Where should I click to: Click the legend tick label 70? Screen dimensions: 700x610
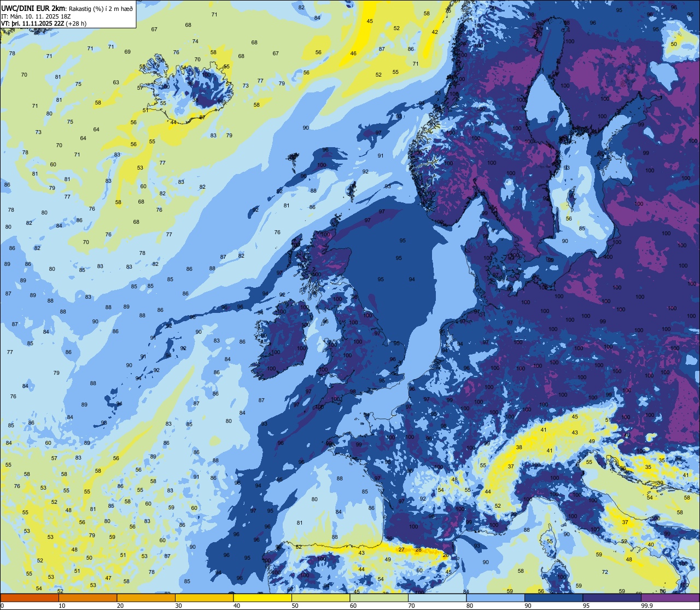[x=411, y=606]
